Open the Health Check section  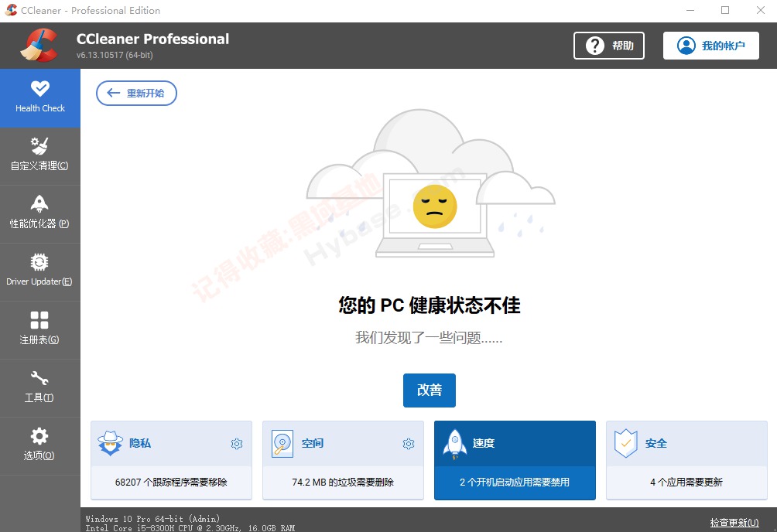click(40, 98)
